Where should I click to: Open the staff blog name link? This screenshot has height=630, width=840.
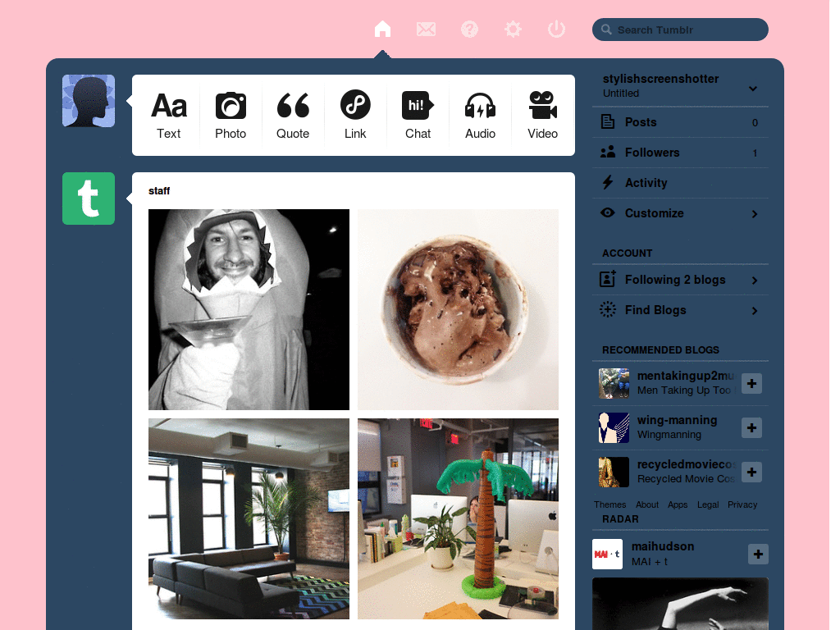(x=159, y=190)
